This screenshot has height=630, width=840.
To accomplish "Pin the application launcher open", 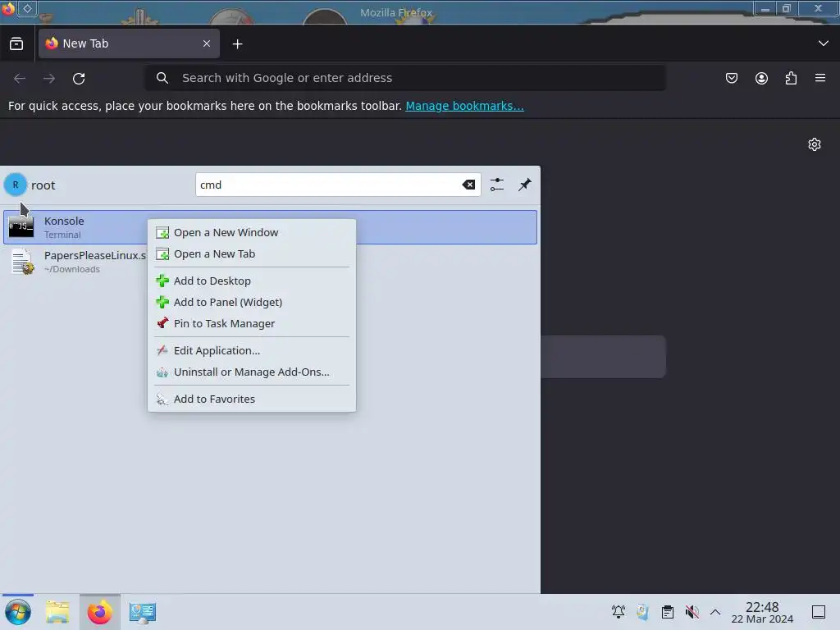I will [524, 185].
